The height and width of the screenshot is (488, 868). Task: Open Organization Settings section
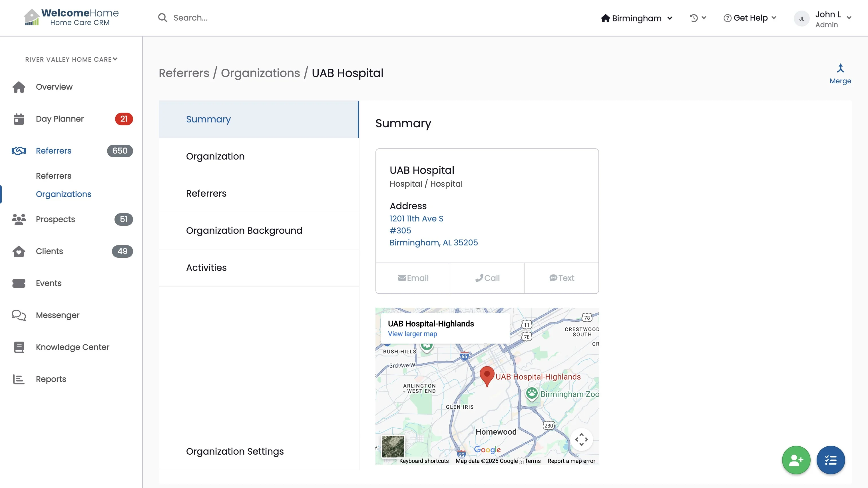(x=234, y=451)
